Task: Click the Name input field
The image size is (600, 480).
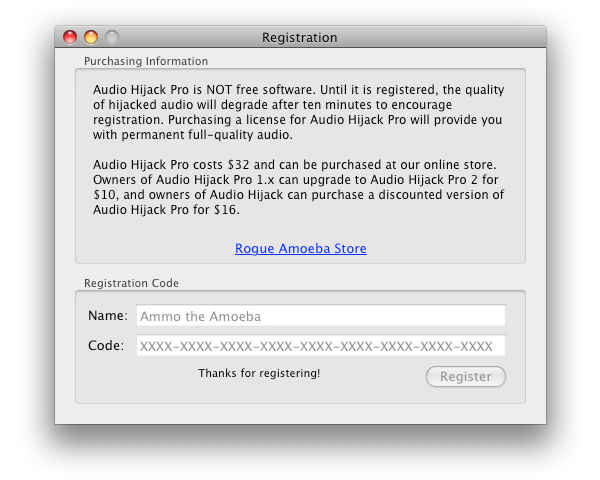Action: coord(321,315)
